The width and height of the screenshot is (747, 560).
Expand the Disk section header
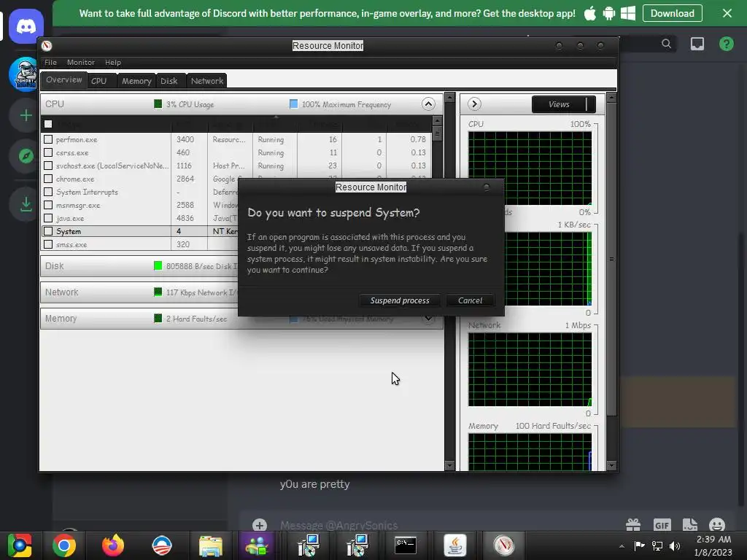139,265
